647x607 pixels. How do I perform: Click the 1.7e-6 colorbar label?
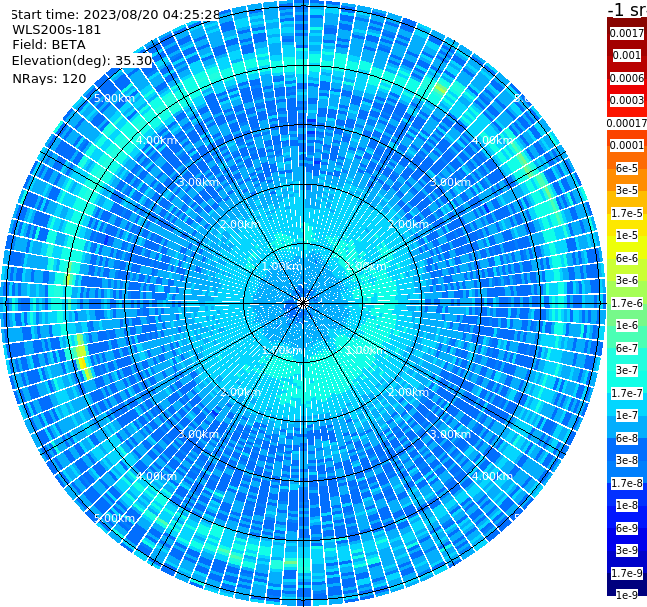tap(627, 303)
